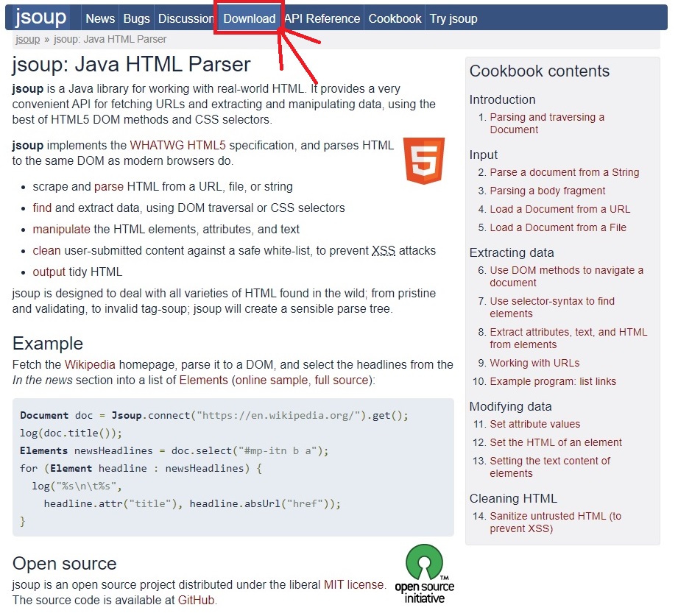Image resolution: width=678 pixels, height=616 pixels.
Task: Click the 'Cleaning HTML' section heading
Action: [x=513, y=498]
